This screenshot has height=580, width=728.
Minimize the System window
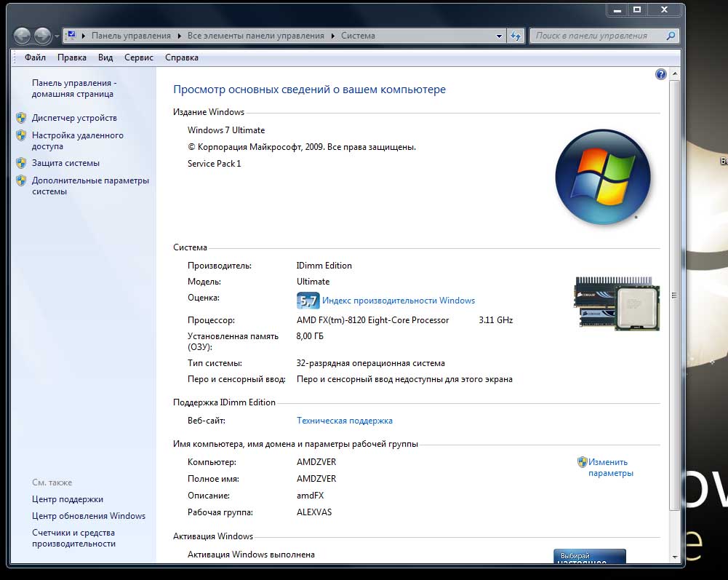click(x=617, y=9)
